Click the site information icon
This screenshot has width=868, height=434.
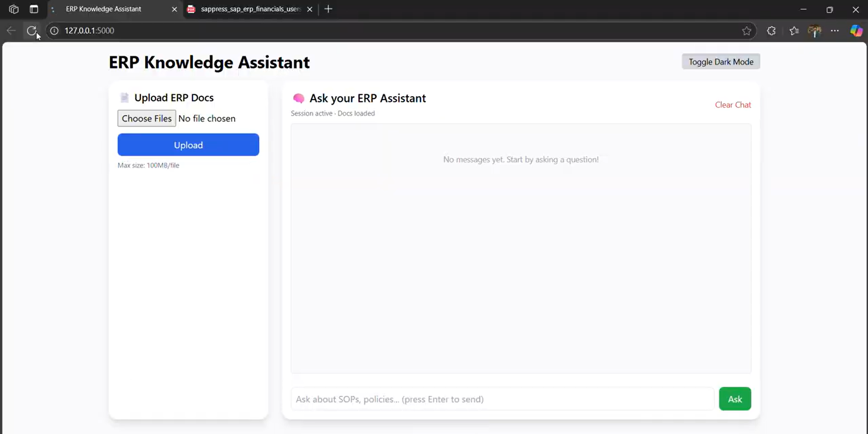coord(54,31)
